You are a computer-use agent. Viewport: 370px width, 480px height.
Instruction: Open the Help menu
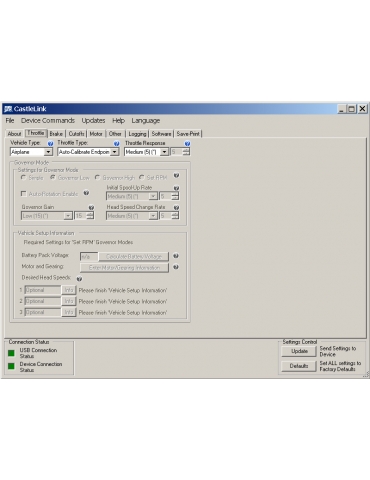[x=118, y=121]
